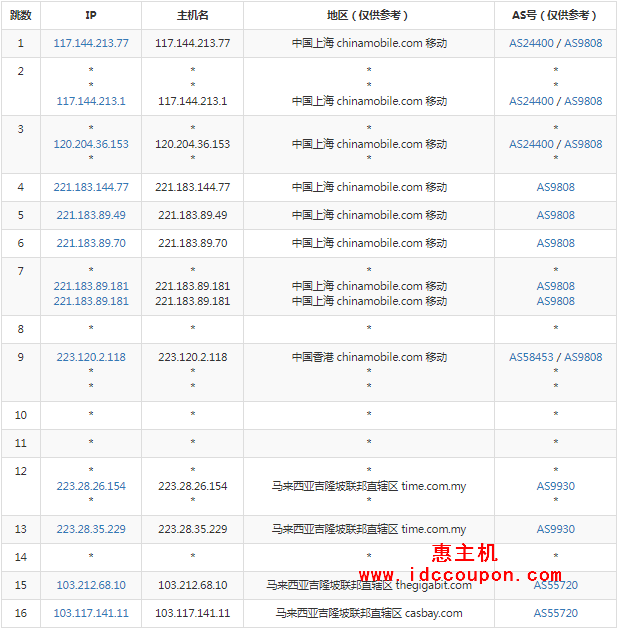The image size is (617, 629).
Task: Select the 地区（仅供参考）column header
Action: pos(369,15)
